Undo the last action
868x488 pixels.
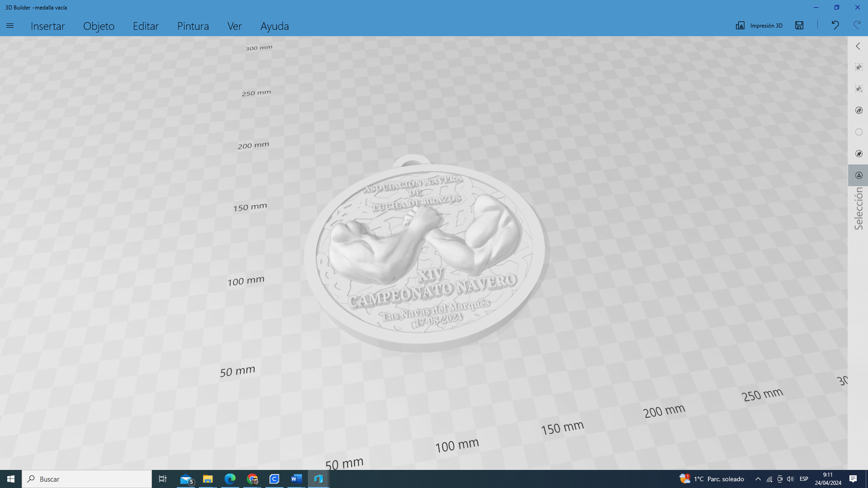(x=835, y=25)
